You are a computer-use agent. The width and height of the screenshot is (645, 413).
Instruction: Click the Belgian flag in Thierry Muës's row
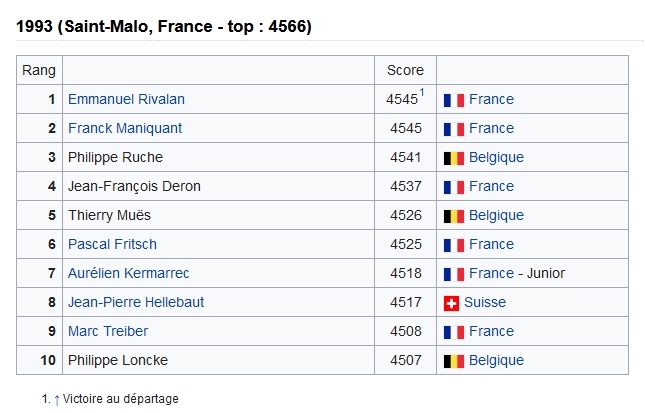pos(454,216)
